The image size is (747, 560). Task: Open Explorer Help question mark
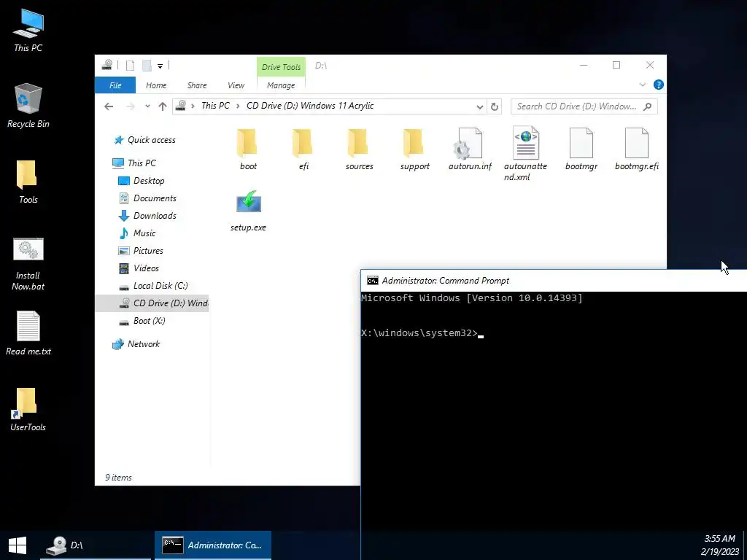659,85
